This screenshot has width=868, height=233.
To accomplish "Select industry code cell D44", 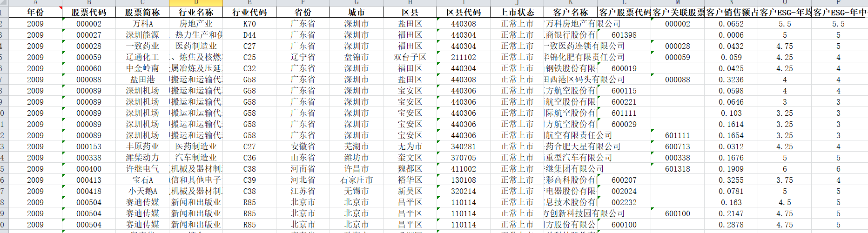I will pos(249,35).
